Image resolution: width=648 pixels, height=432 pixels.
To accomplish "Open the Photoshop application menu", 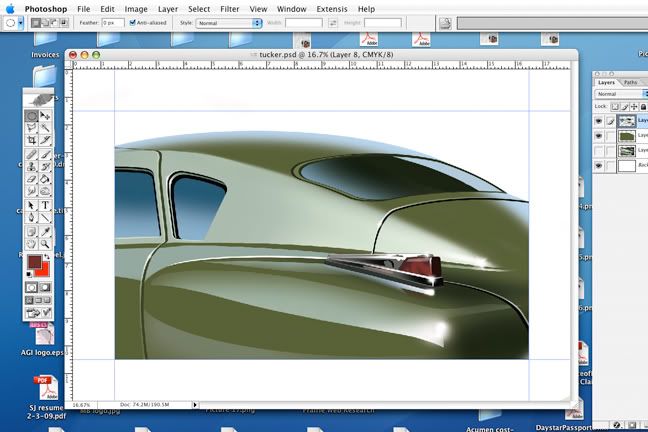I will point(46,9).
